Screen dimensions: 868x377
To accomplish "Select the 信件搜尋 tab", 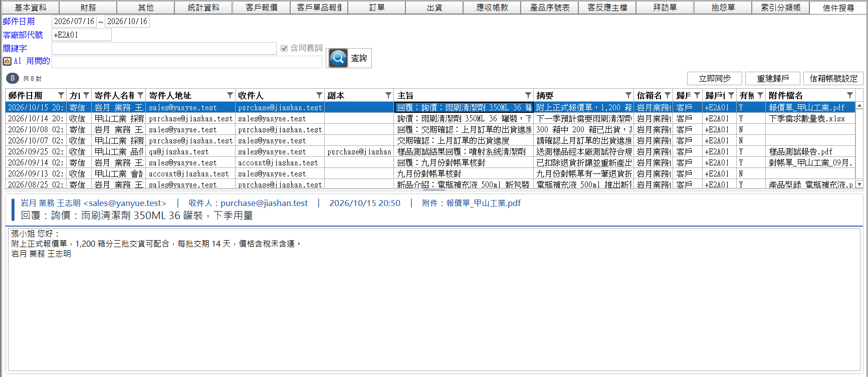I will pos(838,8).
